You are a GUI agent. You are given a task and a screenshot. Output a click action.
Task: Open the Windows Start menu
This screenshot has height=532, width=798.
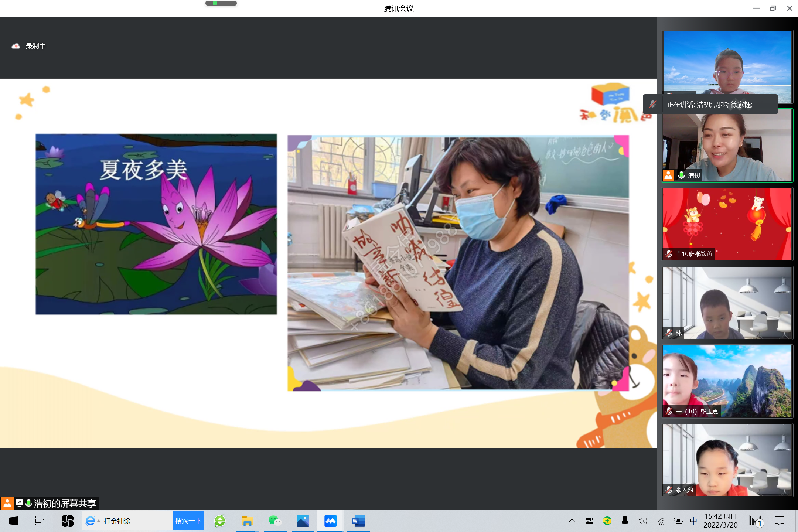[13, 521]
